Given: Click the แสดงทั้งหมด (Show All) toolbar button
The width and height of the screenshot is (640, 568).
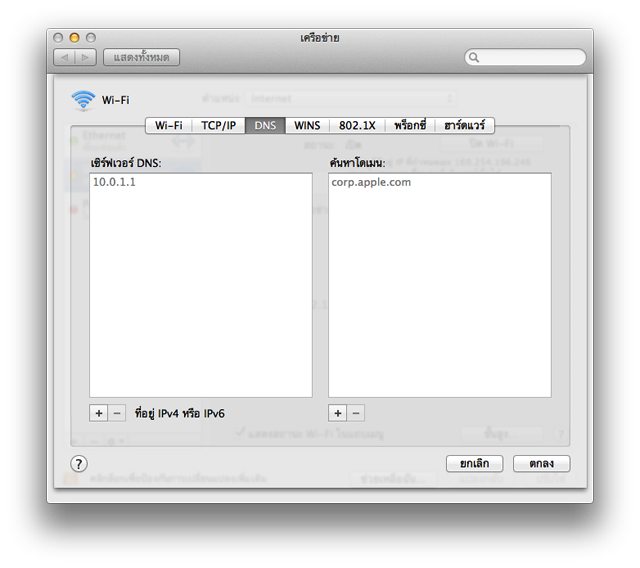Looking at the screenshot, I should (141, 58).
